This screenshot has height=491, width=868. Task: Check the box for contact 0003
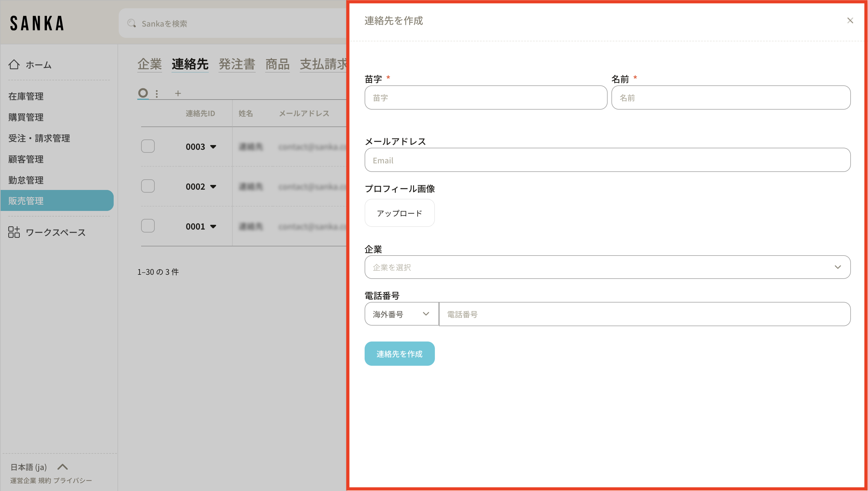point(148,146)
